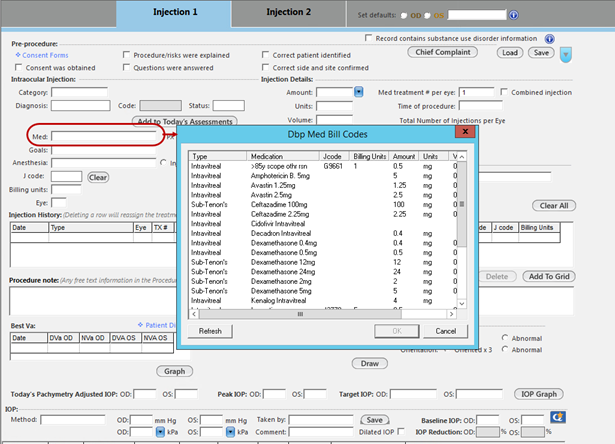Click the Med input field
Screen dimensions: 615x444
104,136
